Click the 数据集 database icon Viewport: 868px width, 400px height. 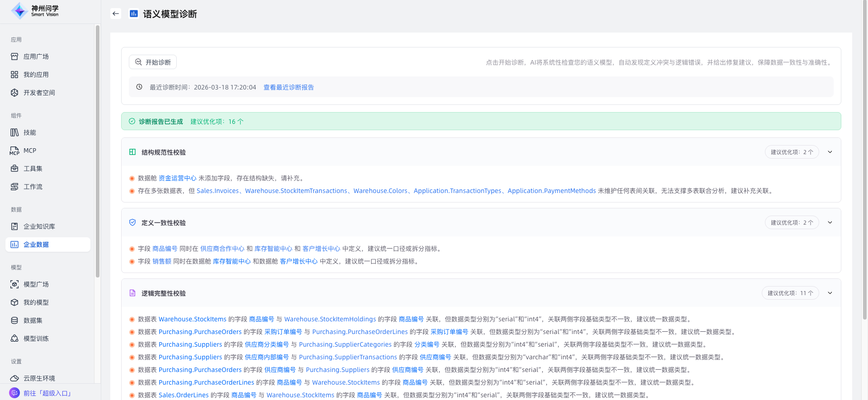[x=14, y=320]
